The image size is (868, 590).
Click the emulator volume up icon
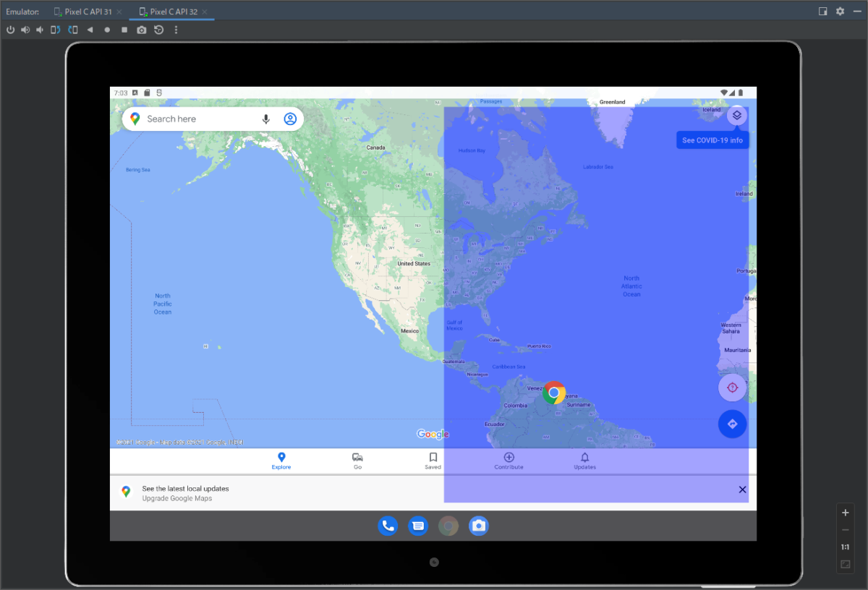pos(25,30)
